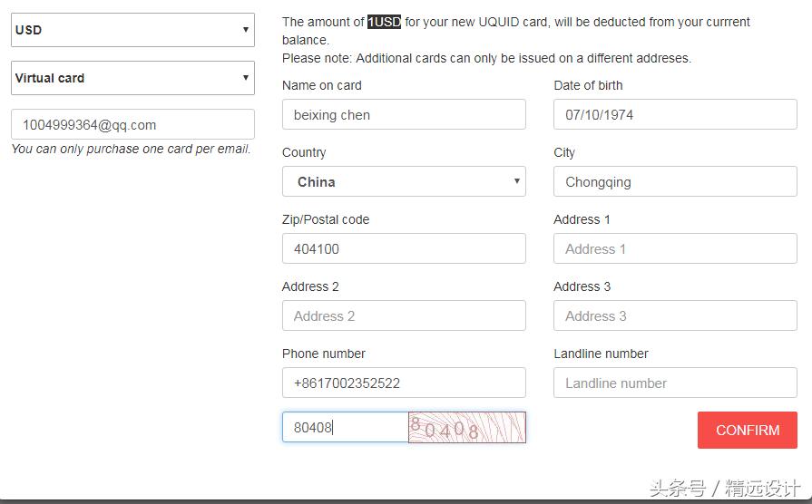Click the Phone number field
The height and width of the screenshot is (504, 812).
tap(404, 383)
